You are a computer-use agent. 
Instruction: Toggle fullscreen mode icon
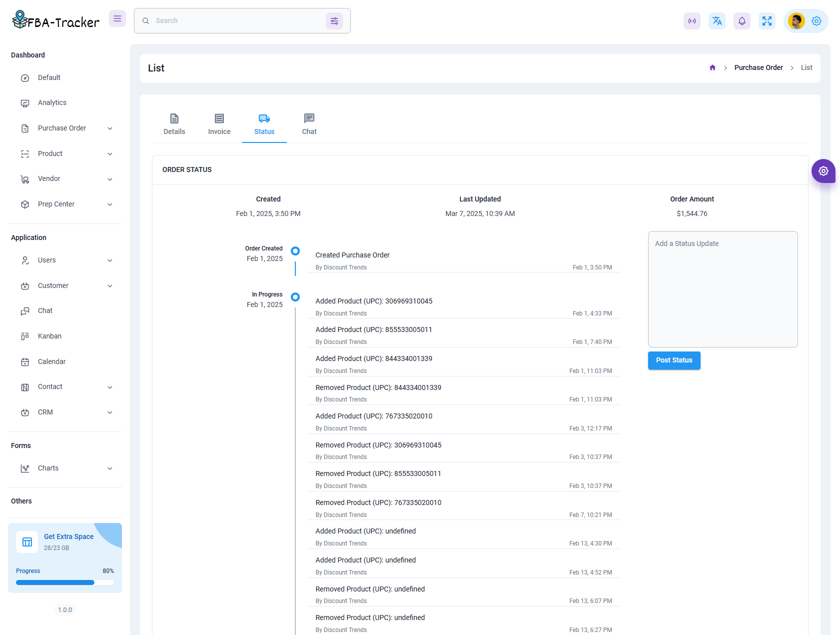pyautogui.click(x=767, y=21)
